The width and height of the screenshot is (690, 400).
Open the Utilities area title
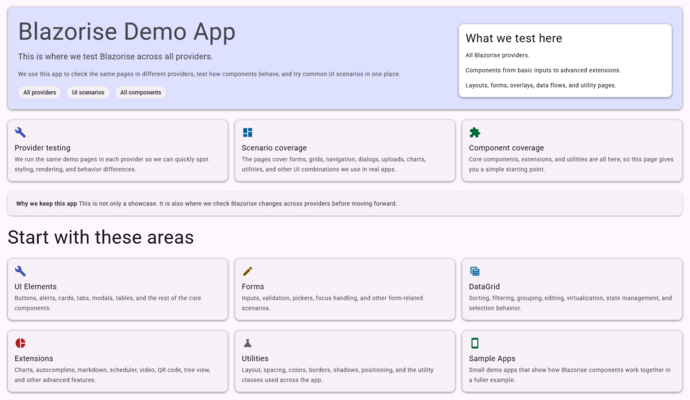click(255, 358)
